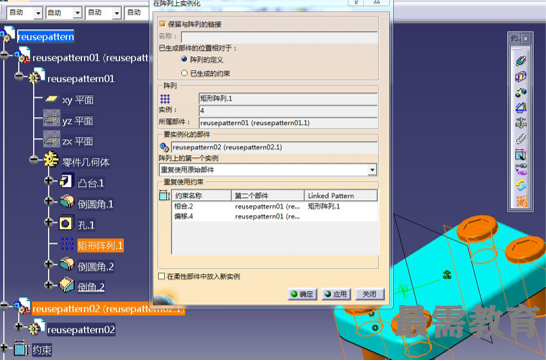The height and width of the screenshot is (361, 546).
Task: Click the xy 平面 plane icon
Action: 51,99
